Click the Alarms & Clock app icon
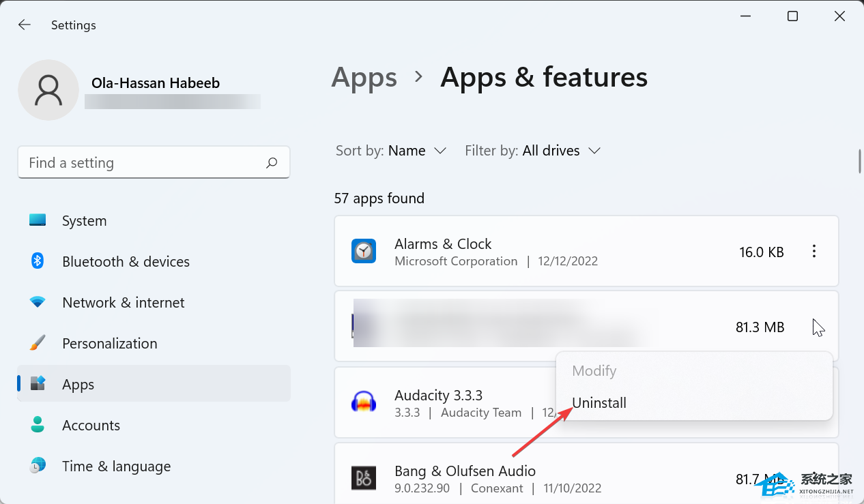The height and width of the screenshot is (504, 864). click(364, 252)
